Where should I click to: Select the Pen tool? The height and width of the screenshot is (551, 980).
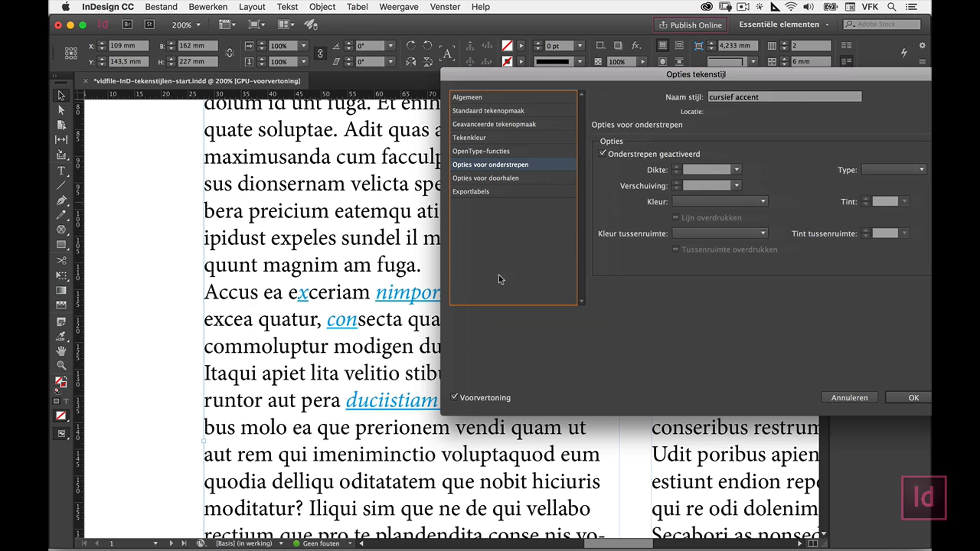(x=61, y=200)
